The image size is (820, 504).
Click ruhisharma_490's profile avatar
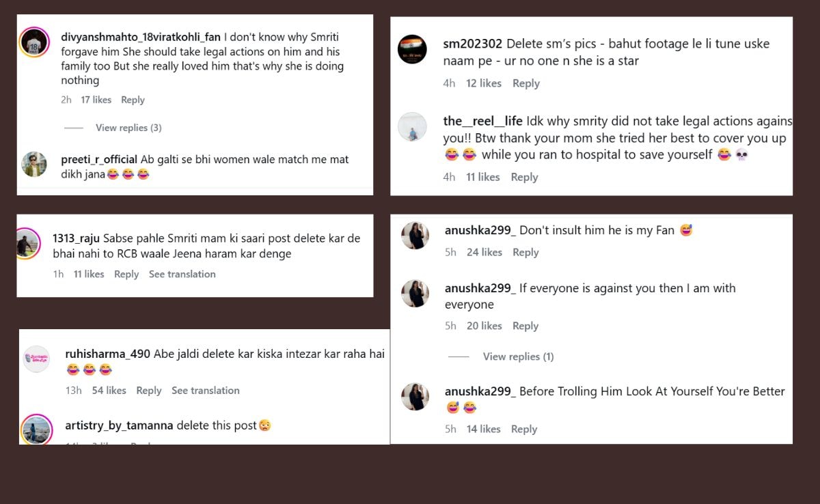(36, 359)
